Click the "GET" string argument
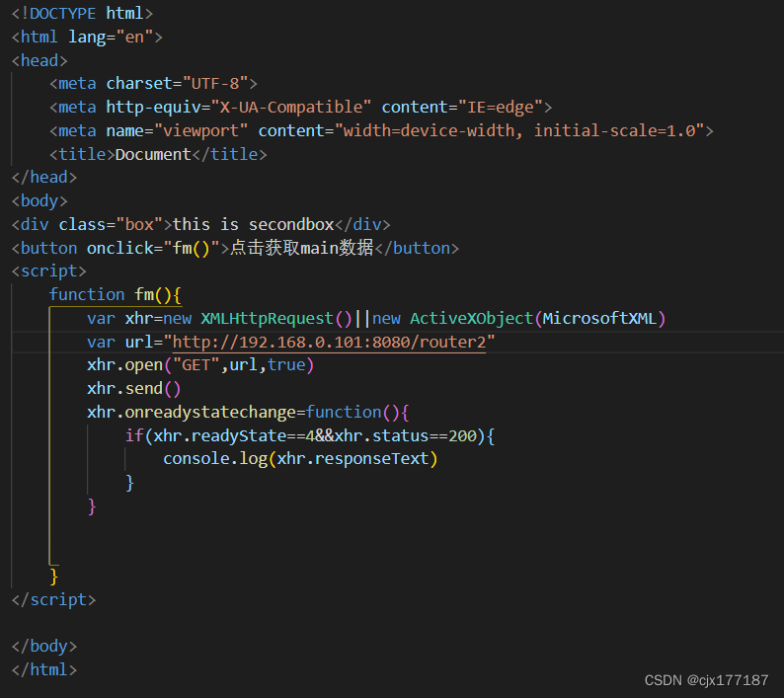This screenshot has height=698, width=784. pyautogui.click(x=196, y=365)
